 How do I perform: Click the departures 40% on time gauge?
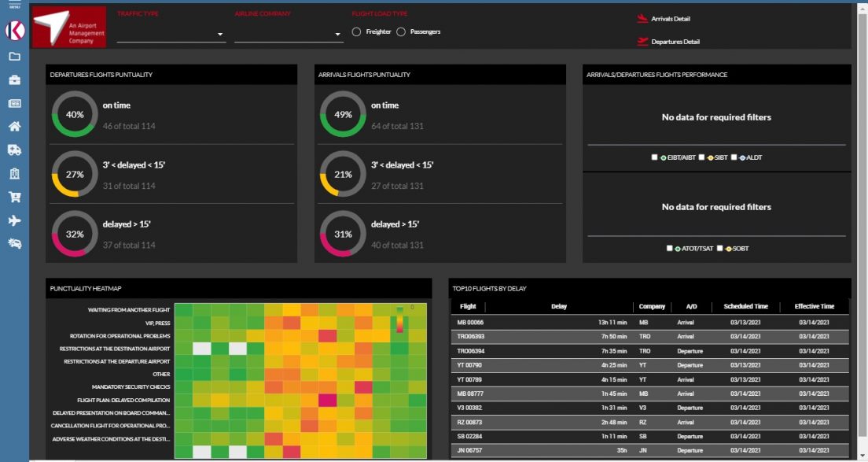click(x=75, y=114)
